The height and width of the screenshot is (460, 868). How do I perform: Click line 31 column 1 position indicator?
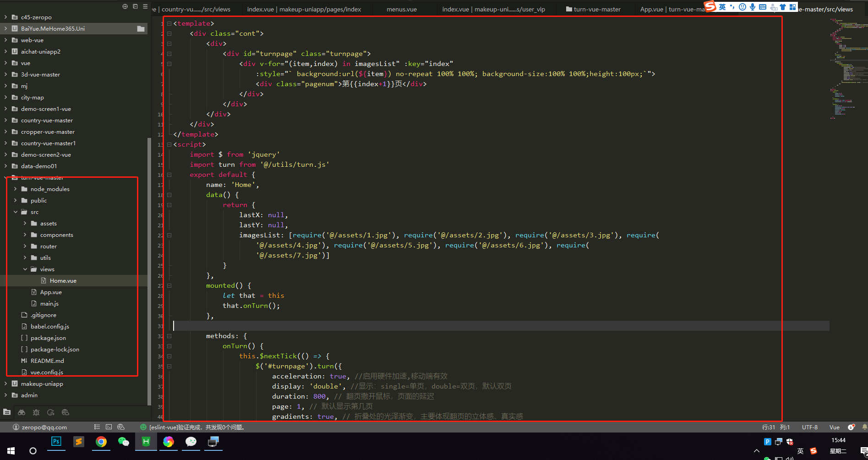pos(776,427)
